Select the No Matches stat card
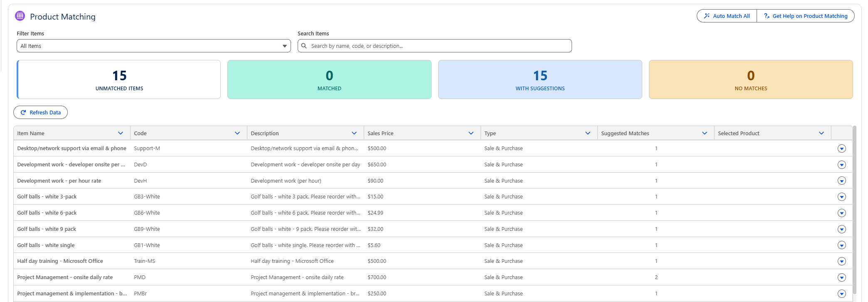 [751, 79]
